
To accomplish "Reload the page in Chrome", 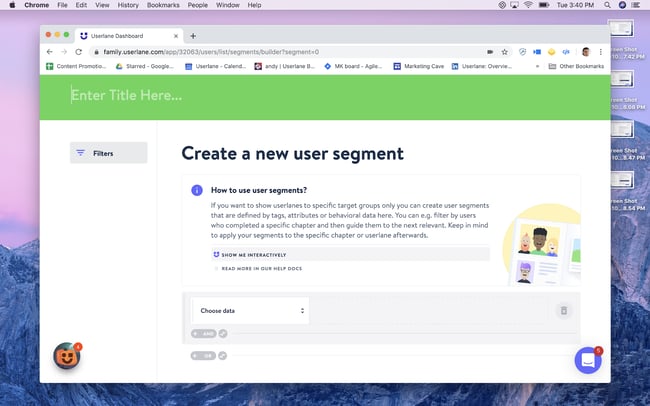I will click(78, 51).
